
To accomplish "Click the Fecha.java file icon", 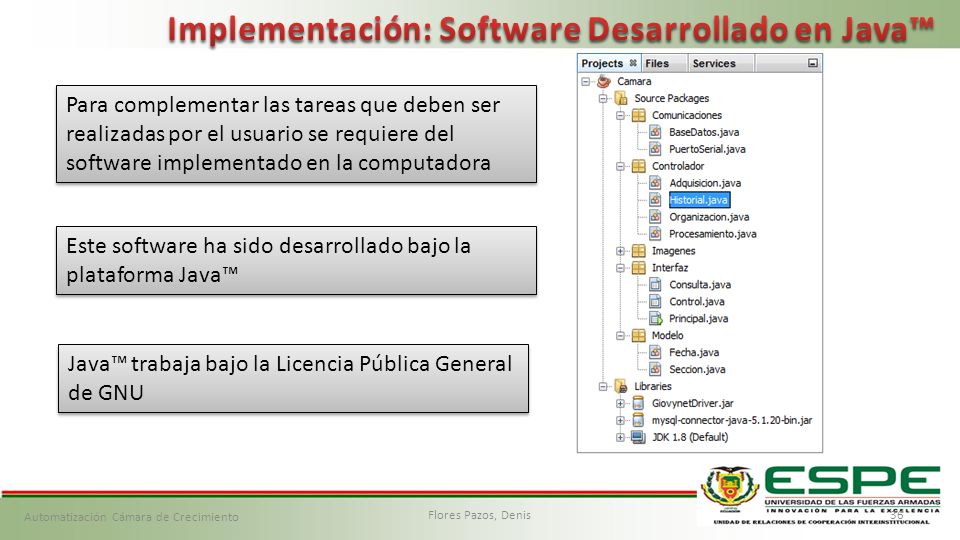I will pos(655,352).
